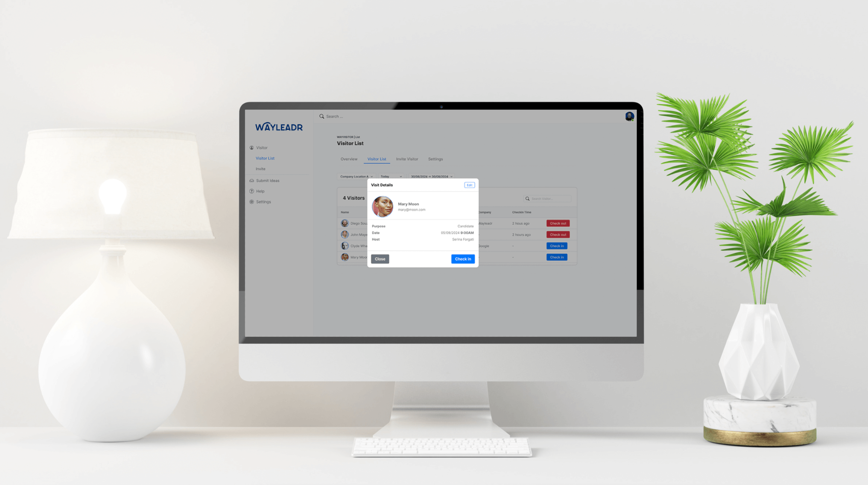Select the Invite Visitor tab
Screen dimensions: 868x485
[407, 158]
